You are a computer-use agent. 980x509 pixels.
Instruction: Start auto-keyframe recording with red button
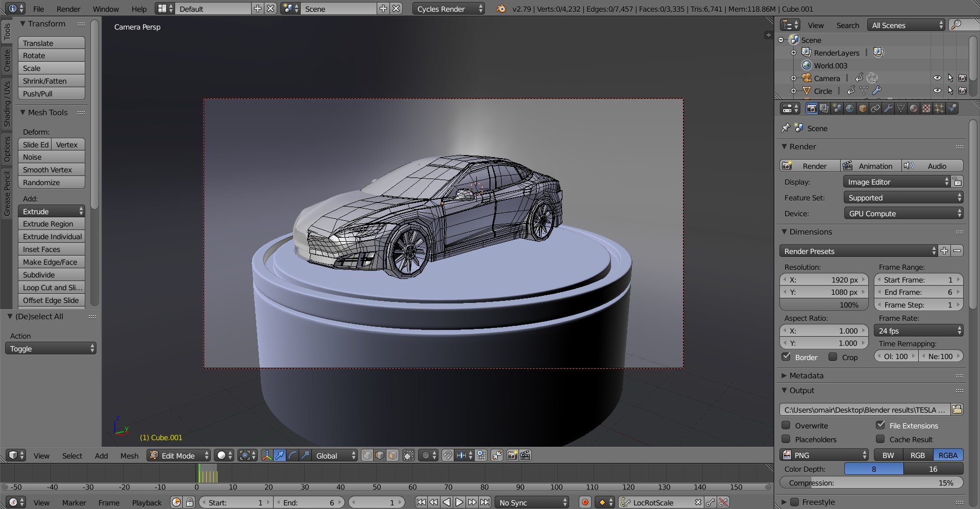[x=585, y=502]
